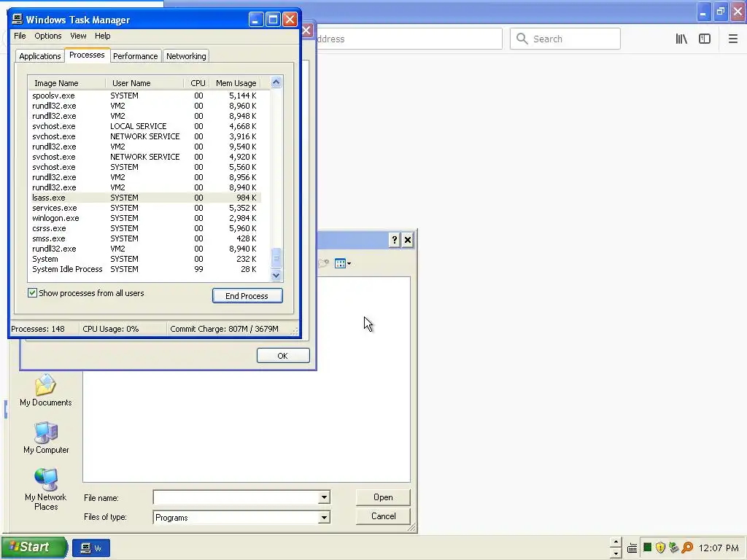Click the OK button
This screenshot has height=560, width=747.
pos(283,356)
